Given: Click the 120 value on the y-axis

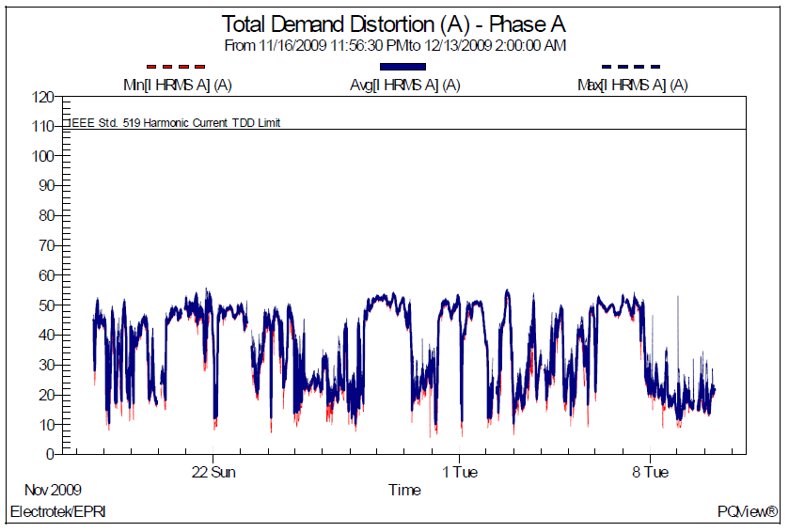Looking at the screenshot, I should [x=41, y=97].
